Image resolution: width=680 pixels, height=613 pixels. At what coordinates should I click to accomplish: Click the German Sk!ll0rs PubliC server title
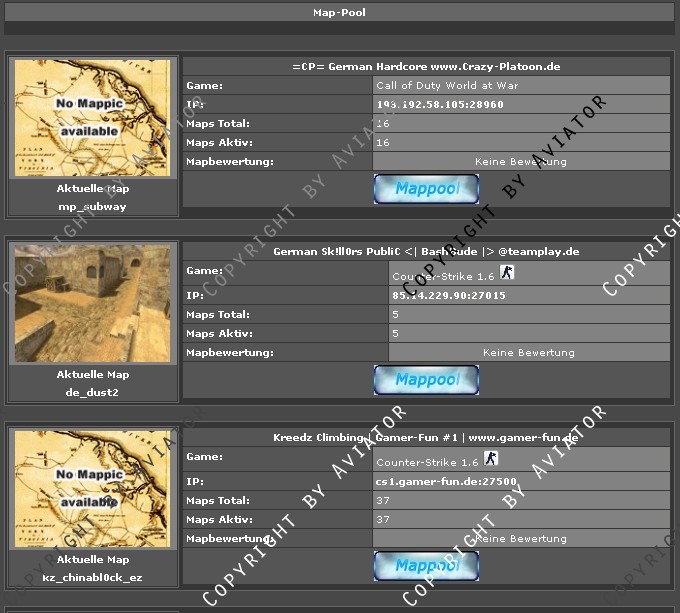pos(426,252)
